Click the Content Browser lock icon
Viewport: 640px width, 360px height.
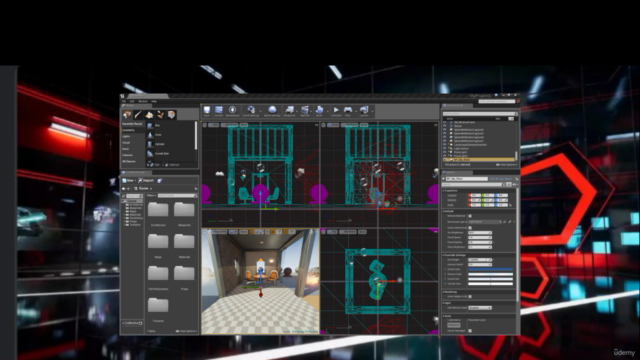(x=196, y=189)
